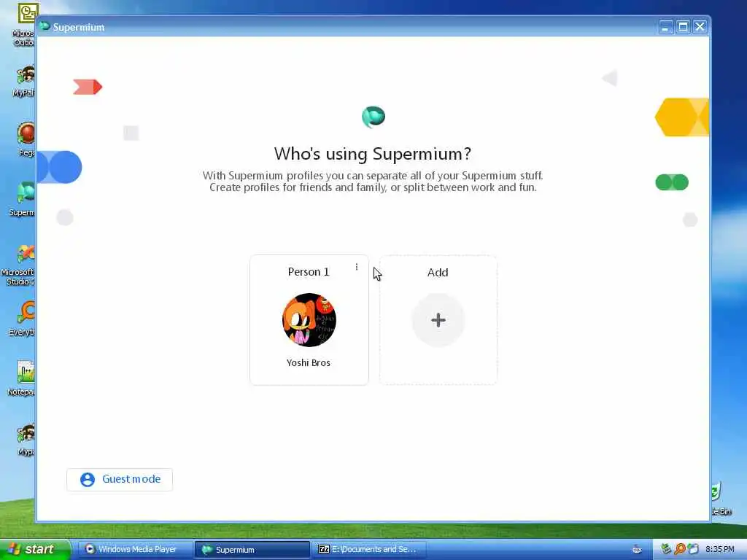The height and width of the screenshot is (560, 747).
Task: Click the person icon in Guest mode button
Action: 88,480
